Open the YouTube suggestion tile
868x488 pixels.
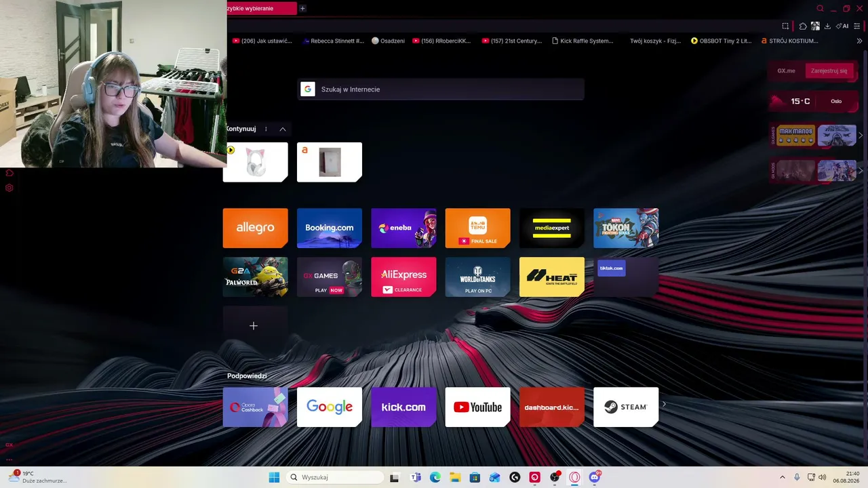(477, 407)
